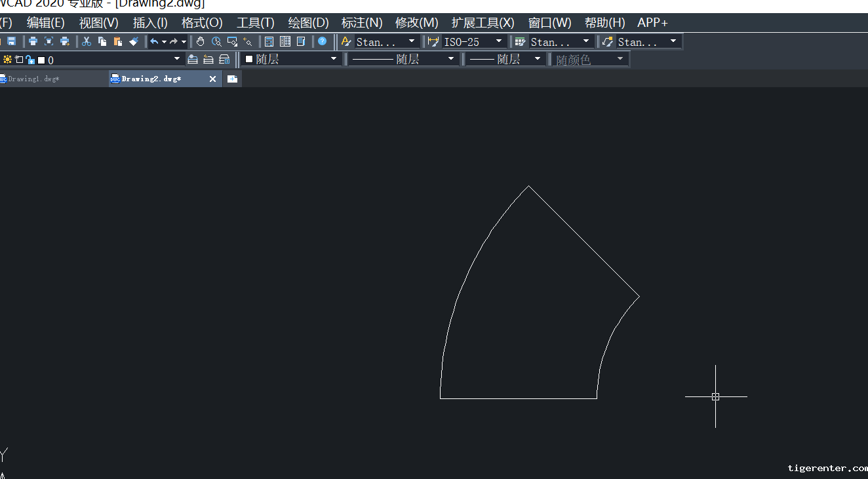Viewport: 868px width, 479px height.
Task: Open the 绘图(D) menu
Action: pyautogui.click(x=308, y=23)
